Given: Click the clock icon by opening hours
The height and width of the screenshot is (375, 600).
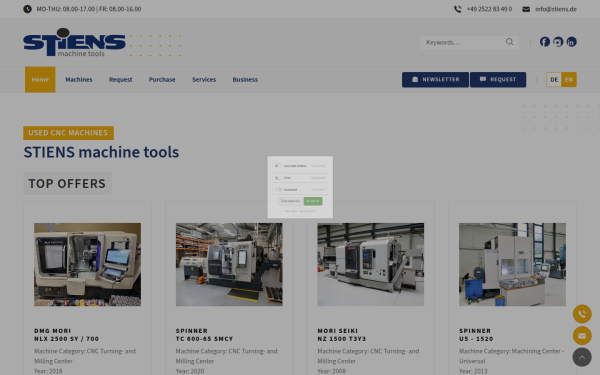Looking at the screenshot, I should [27, 9].
